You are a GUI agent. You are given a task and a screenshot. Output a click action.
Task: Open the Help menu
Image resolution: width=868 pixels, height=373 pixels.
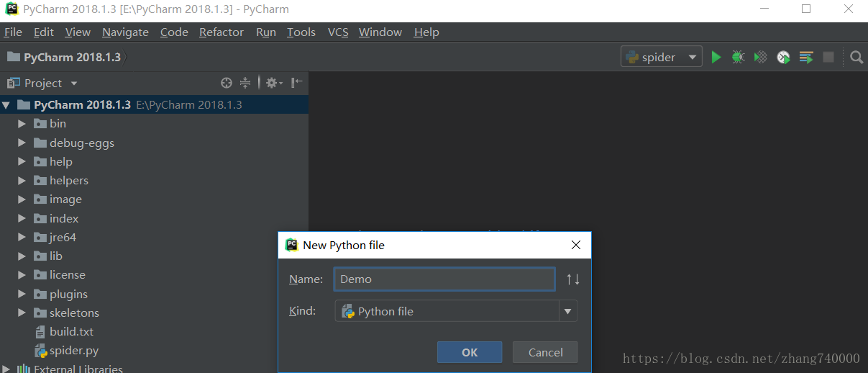click(426, 32)
